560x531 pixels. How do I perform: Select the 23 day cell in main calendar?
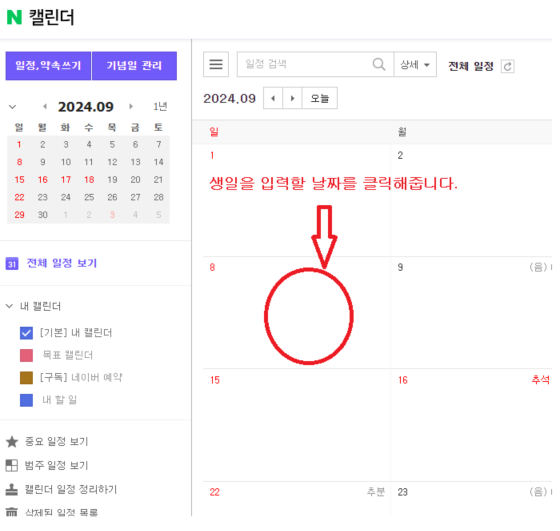(x=471, y=499)
